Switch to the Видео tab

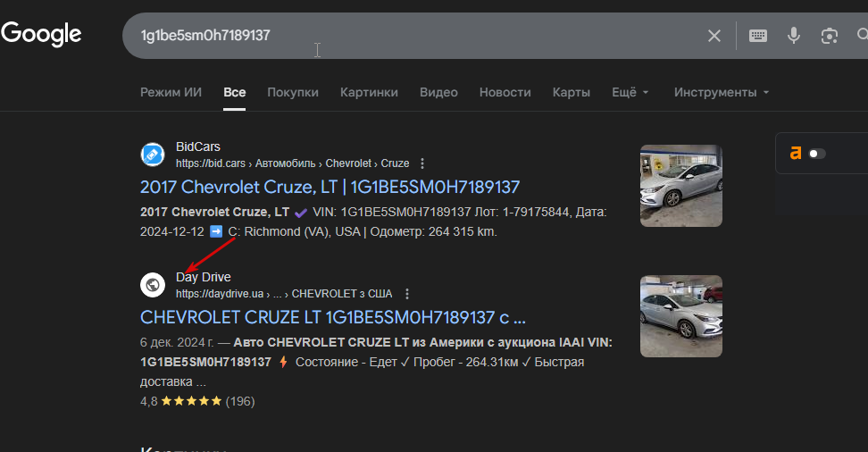[x=438, y=93]
